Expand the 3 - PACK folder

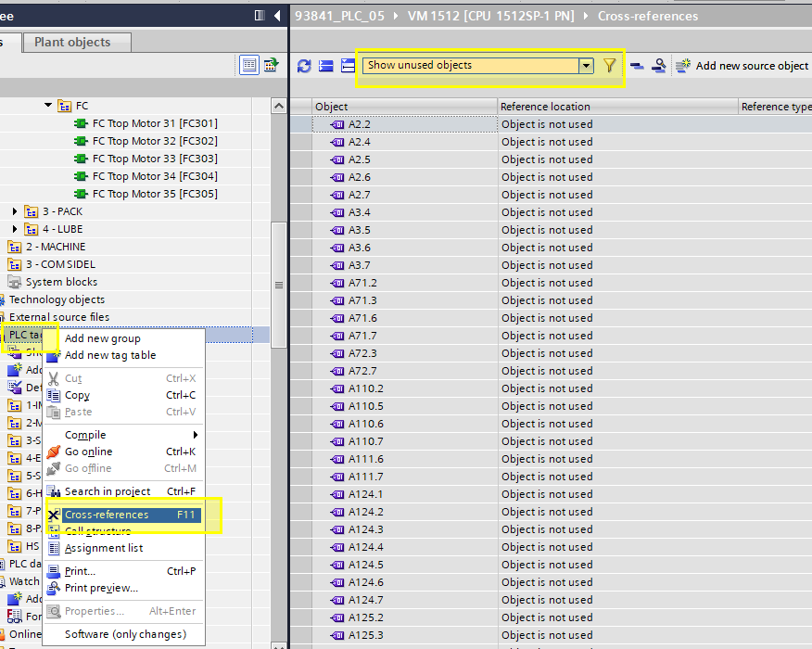pyautogui.click(x=15, y=211)
